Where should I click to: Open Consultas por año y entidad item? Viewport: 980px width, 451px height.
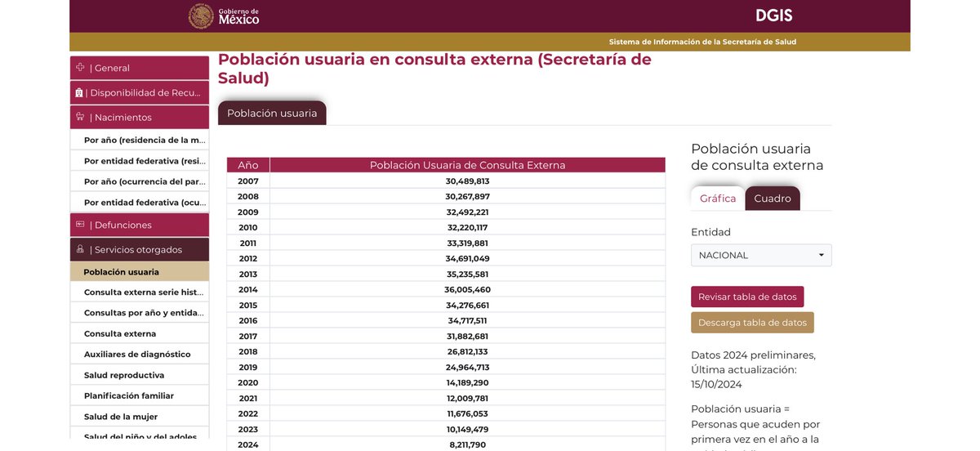pyautogui.click(x=140, y=313)
